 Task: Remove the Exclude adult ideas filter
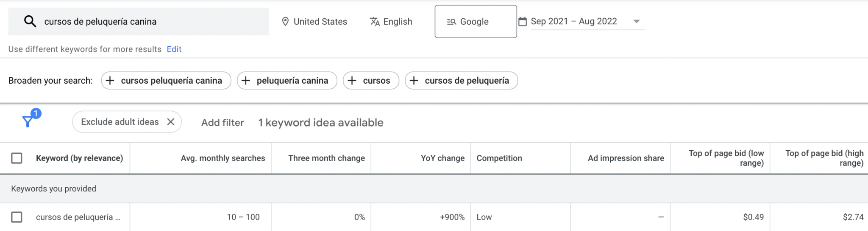point(171,122)
